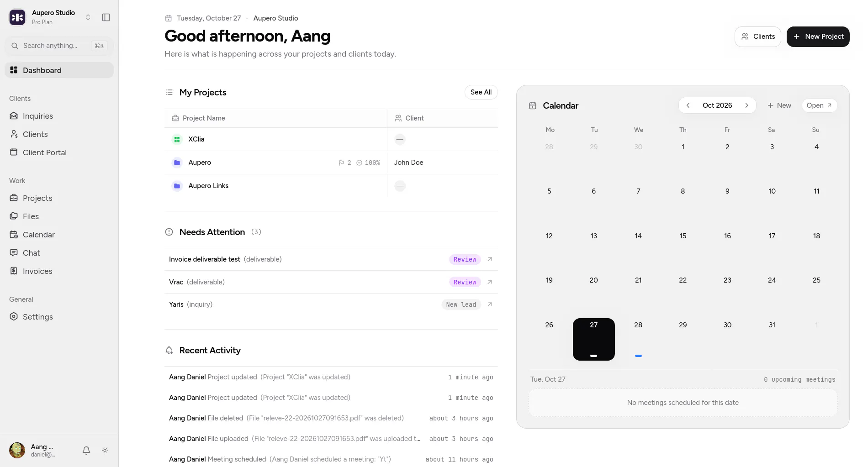Image resolution: width=868 pixels, height=467 pixels.
Task: Click the Oct 2026 month label
Action: [x=717, y=105]
